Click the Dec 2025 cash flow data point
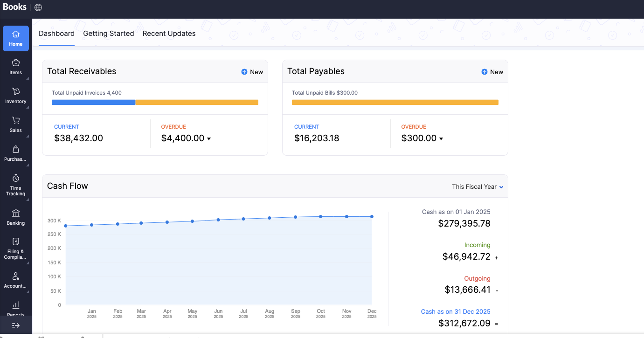This screenshot has width=644, height=338. (372, 216)
